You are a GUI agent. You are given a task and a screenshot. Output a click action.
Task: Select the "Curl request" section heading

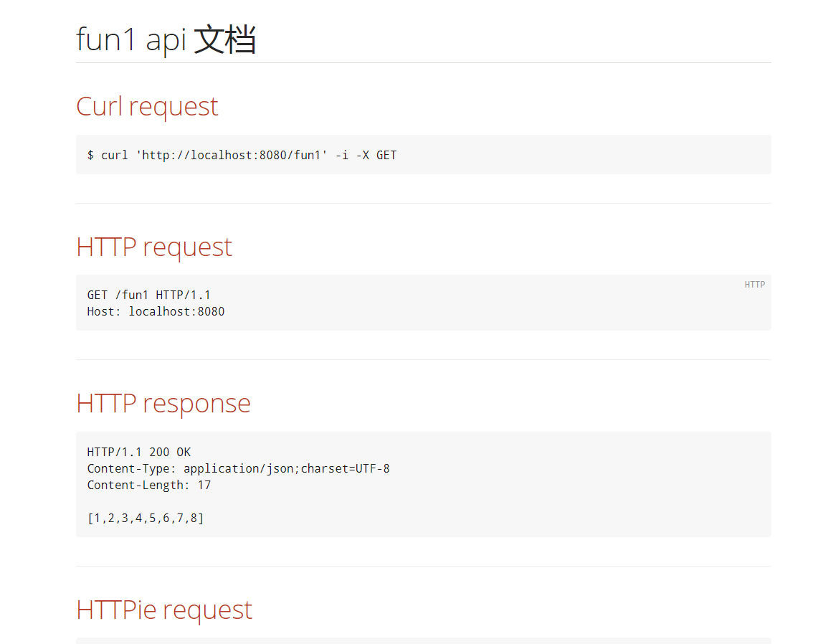147,106
